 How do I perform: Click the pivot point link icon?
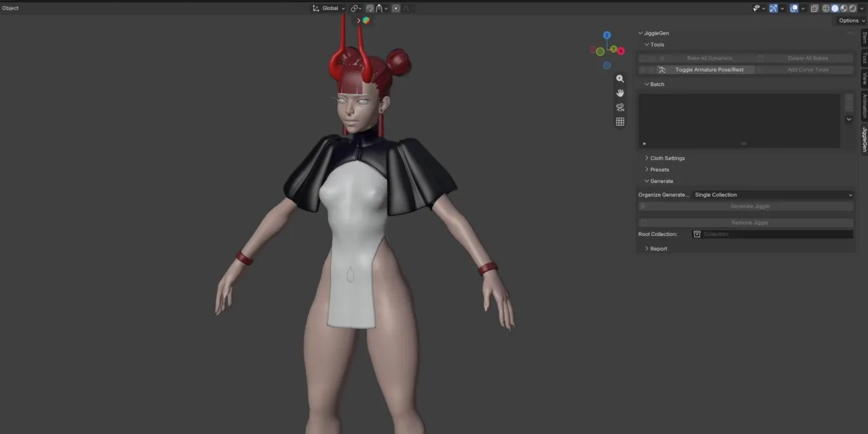355,8
